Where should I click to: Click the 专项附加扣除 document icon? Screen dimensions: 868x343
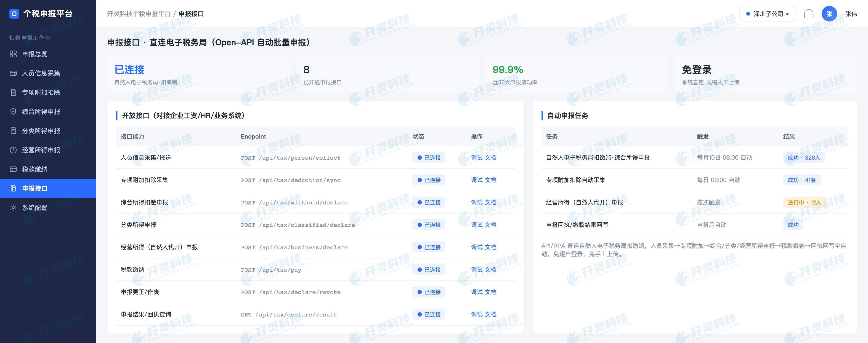pyautogui.click(x=13, y=92)
